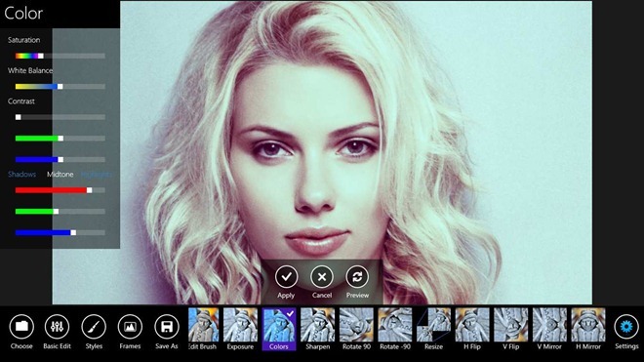Apply the H Mirror tool
Screen dimensions: 644x362
[587, 325]
